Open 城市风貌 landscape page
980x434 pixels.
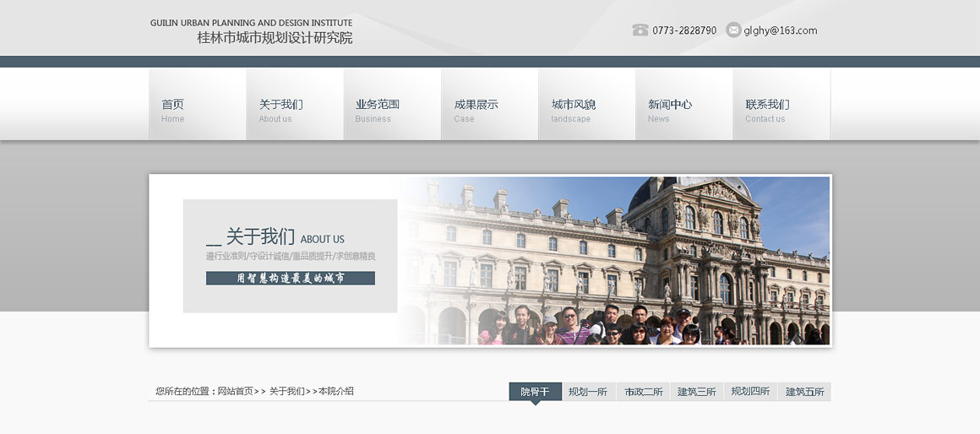[586, 105]
